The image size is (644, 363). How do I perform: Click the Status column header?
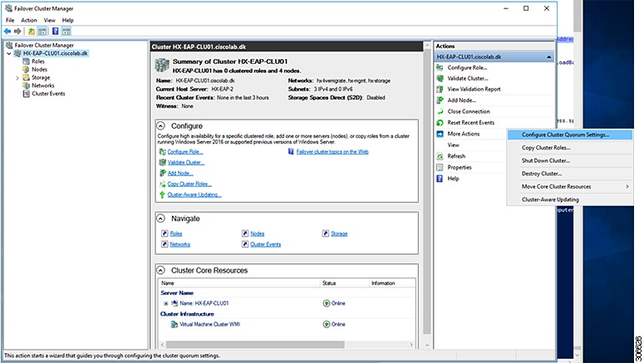pyautogui.click(x=330, y=283)
